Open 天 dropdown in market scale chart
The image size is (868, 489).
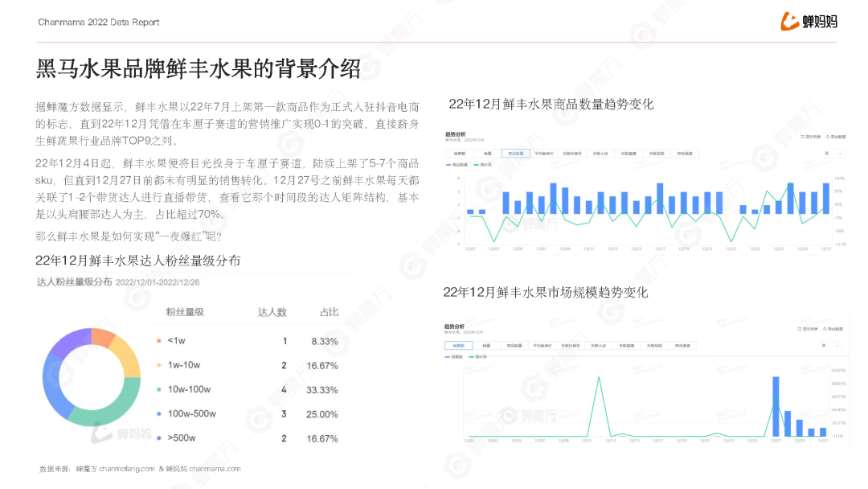(830, 346)
